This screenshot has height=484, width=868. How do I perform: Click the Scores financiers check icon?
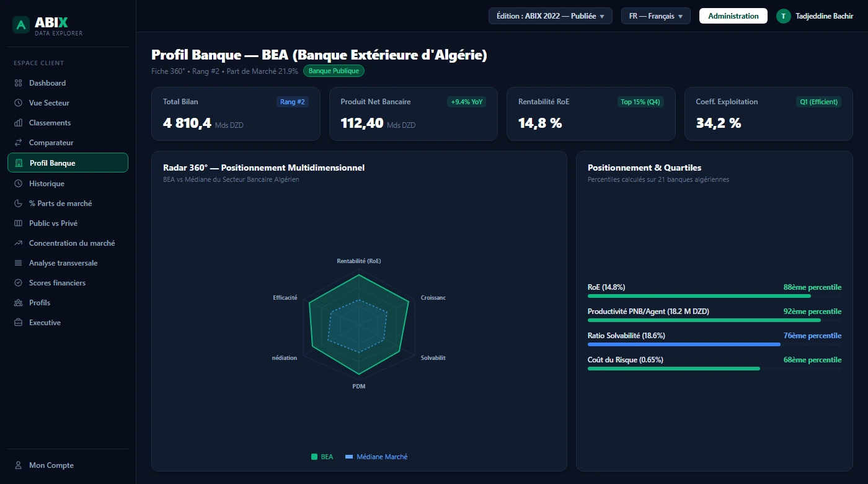(18, 283)
